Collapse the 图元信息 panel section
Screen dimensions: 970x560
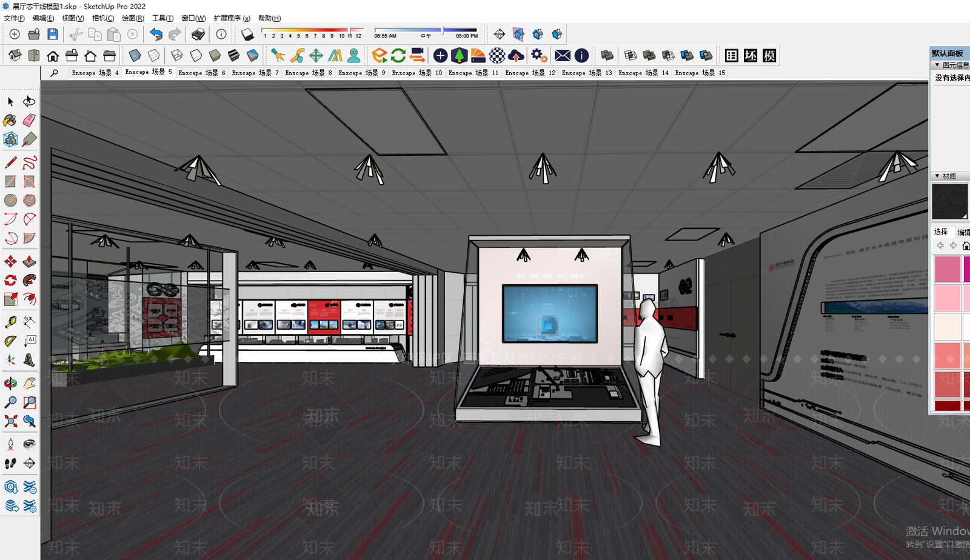(x=937, y=65)
